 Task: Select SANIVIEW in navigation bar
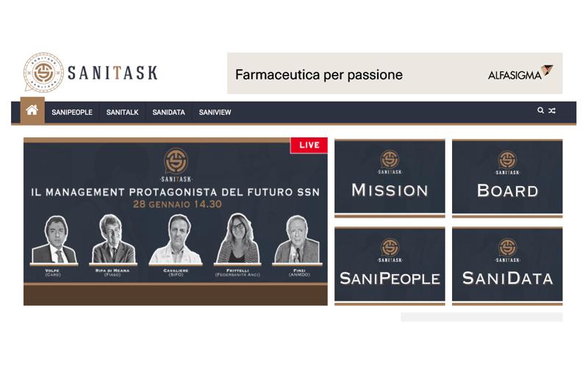click(215, 112)
